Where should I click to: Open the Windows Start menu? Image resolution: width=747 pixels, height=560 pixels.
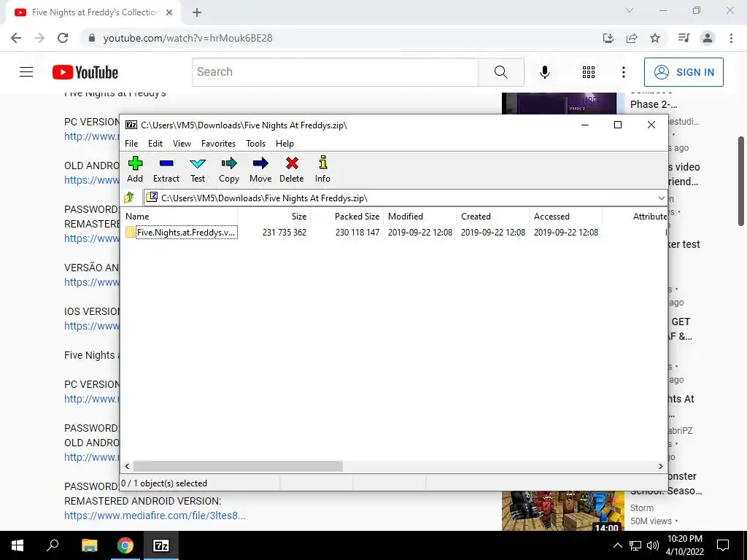(18, 545)
